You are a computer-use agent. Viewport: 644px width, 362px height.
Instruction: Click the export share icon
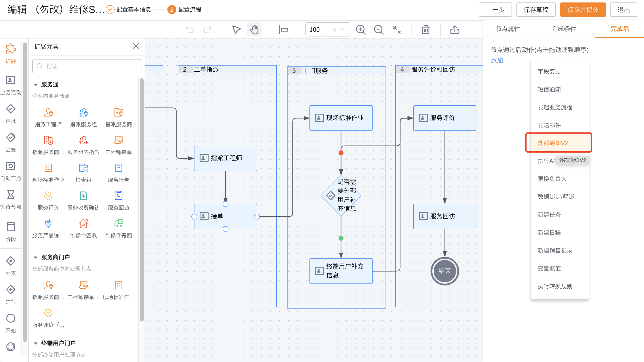(x=455, y=30)
